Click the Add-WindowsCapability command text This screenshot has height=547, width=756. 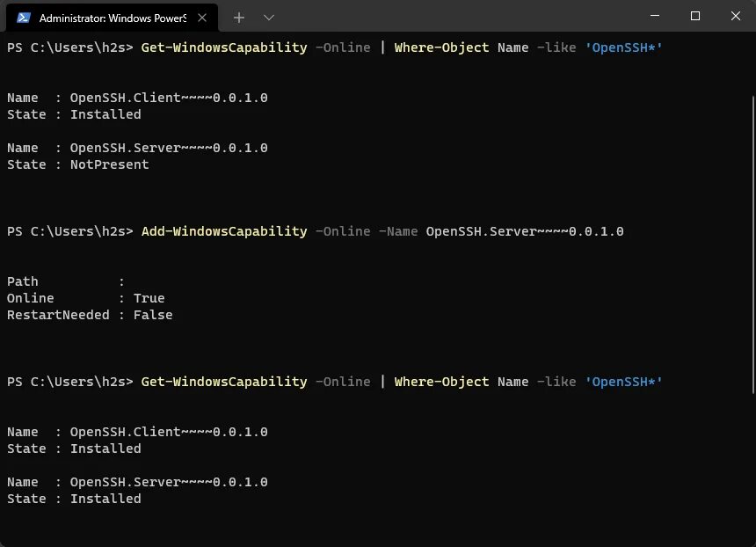coord(223,231)
